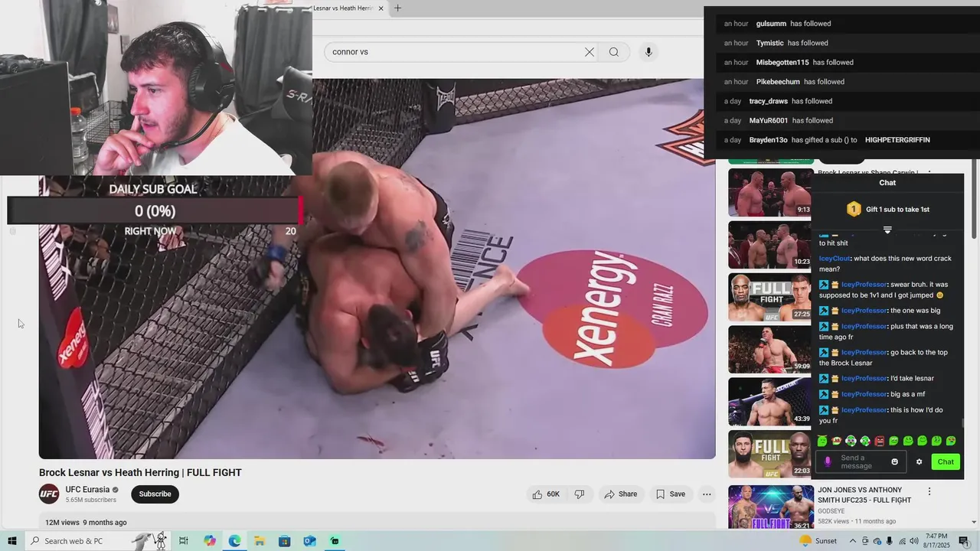Start voice search with the microphone button
This screenshot has width=980, height=551.
[x=648, y=52]
